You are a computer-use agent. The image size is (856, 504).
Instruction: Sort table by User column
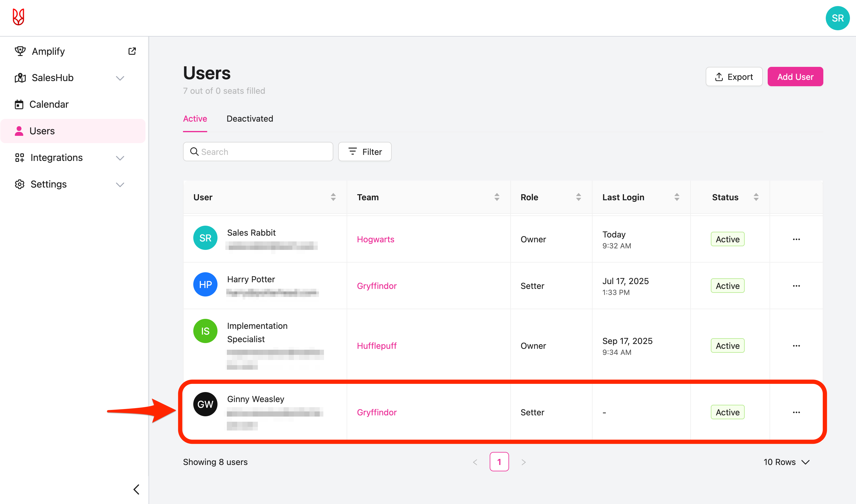click(333, 197)
